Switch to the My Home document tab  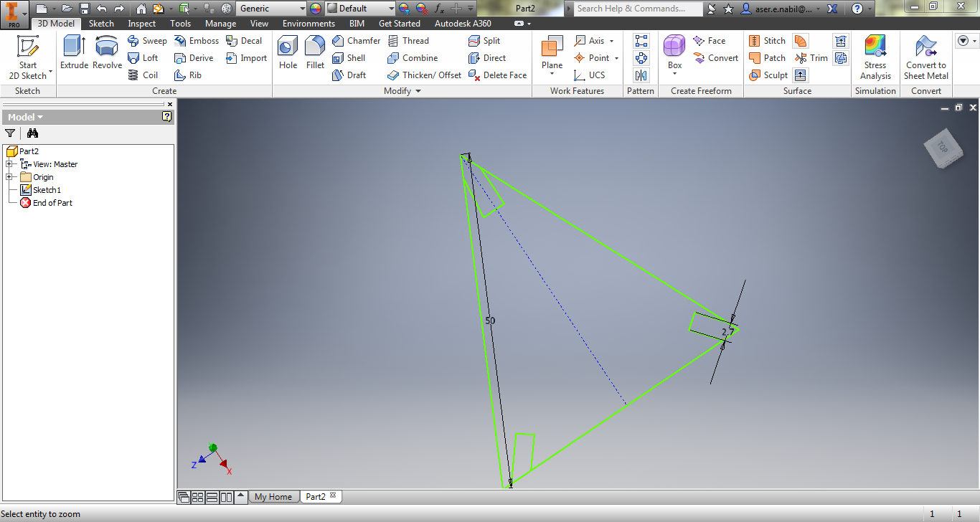[x=273, y=497]
